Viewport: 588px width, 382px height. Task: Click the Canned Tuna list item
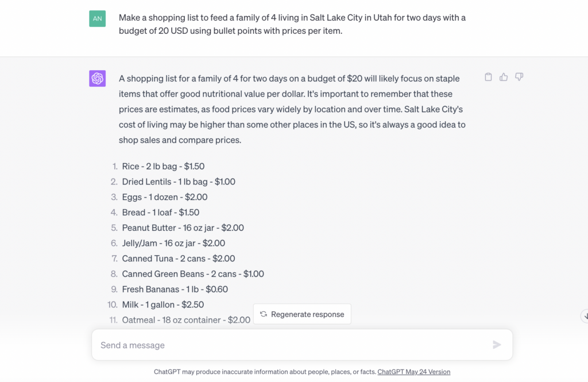(179, 259)
